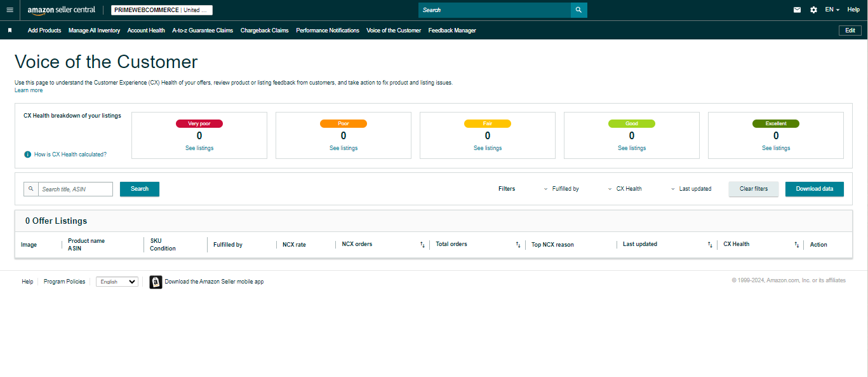The image size is (868, 377).
Task: Click the red Very poor badge
Action: pos(199,124)
